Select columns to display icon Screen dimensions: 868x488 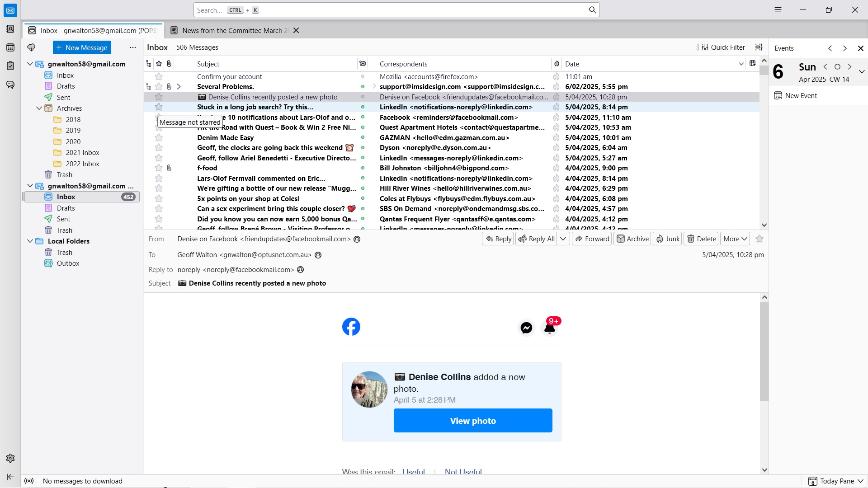(752, 64)
